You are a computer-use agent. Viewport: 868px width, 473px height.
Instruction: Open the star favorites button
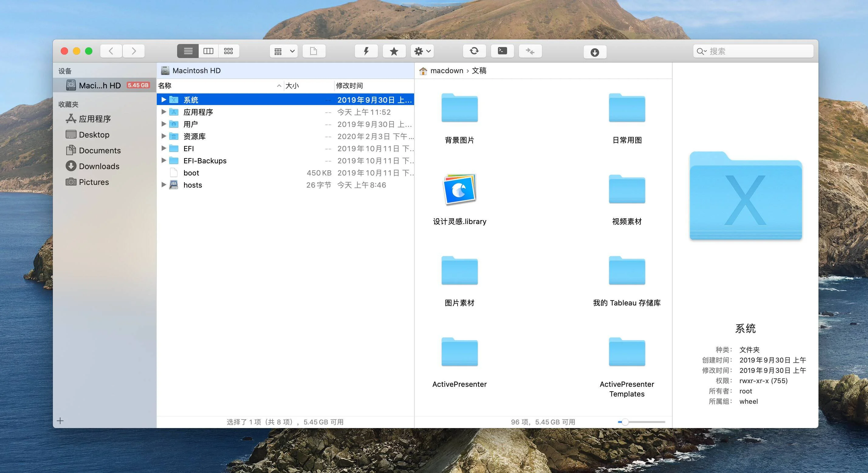(x=394, y=51)
